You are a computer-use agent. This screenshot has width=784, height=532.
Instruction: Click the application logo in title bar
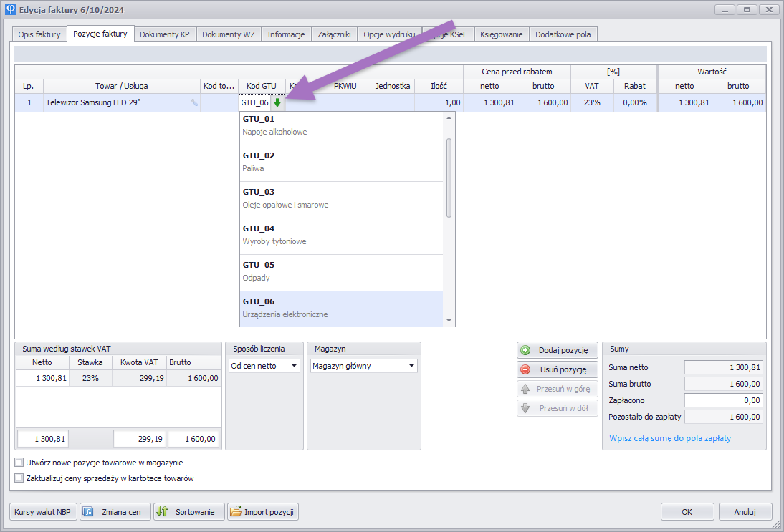(10, 10)
